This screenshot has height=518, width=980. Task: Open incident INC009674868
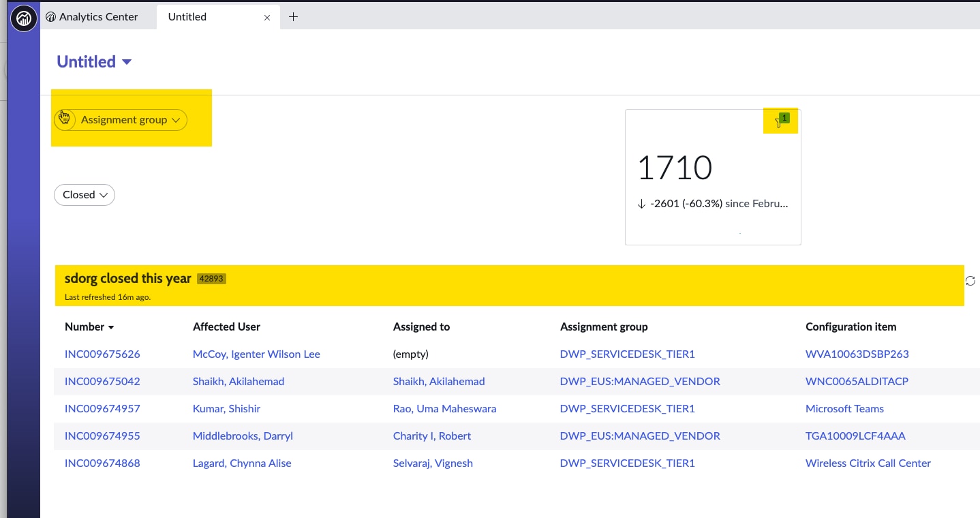[x=102, y=463]
